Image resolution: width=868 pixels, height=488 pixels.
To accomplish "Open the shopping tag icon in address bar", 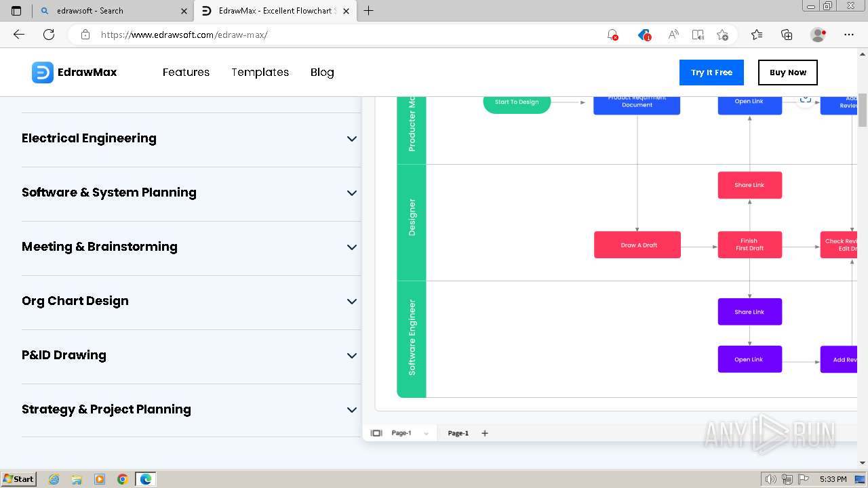I will [x=644, y=35].
